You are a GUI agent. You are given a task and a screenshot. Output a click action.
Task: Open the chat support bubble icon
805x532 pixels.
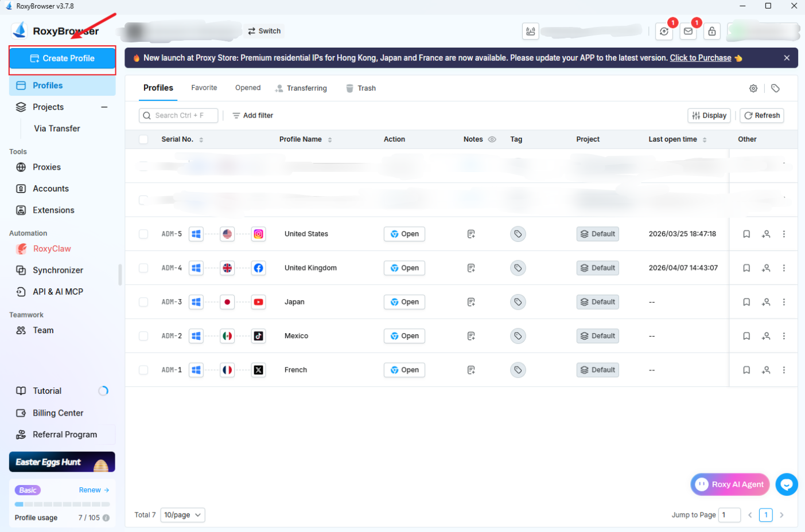tap(786, 484)
